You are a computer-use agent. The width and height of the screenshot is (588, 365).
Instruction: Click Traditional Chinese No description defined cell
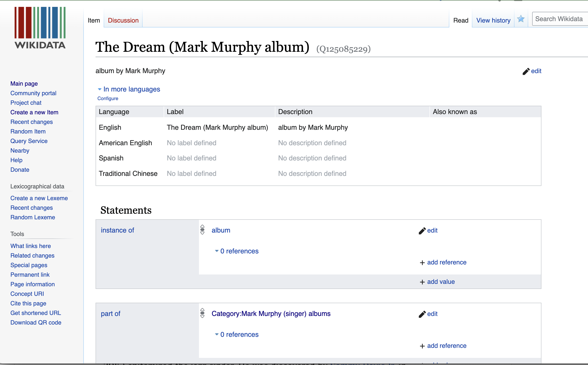[x=312, y=174]
